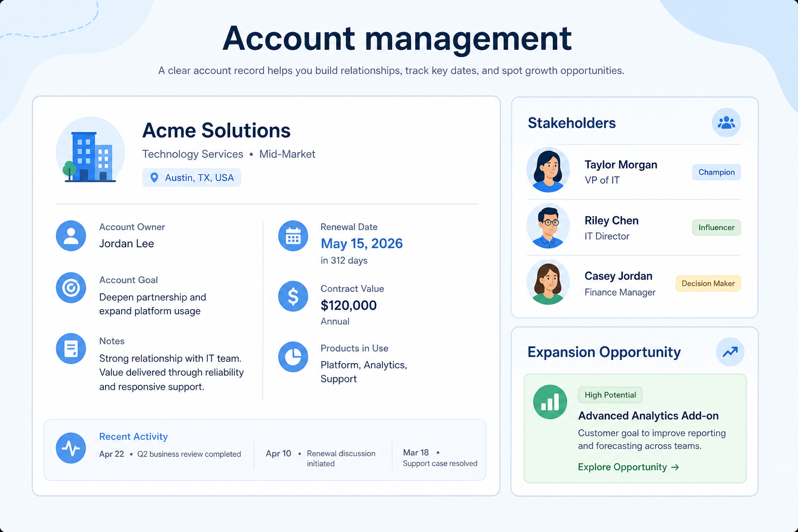
Task: Click the Influencer badge
Action: [x=716, y=228]
